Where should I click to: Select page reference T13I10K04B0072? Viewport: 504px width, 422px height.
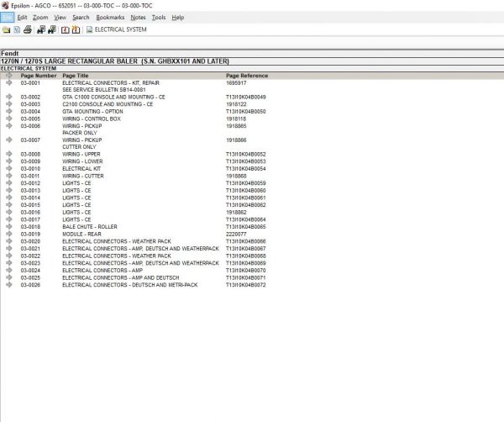click(246, 285)
